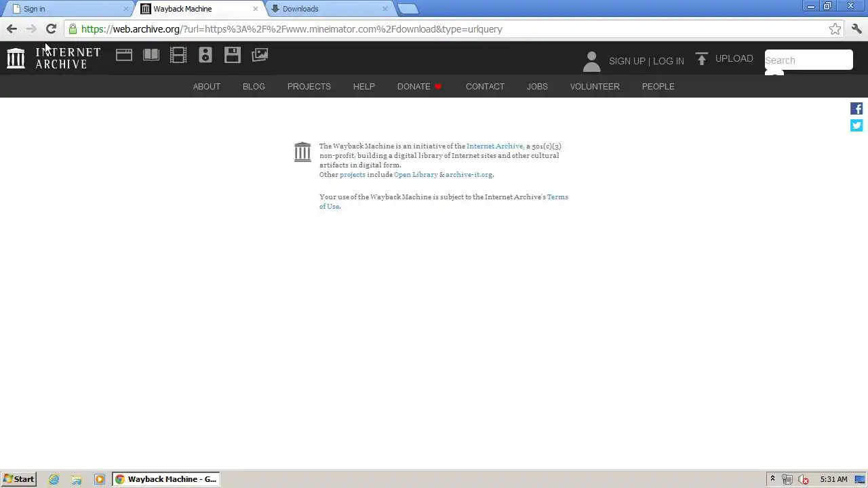Click the browser forward arrow
The height and width of the screenshot is (488, 868).
tap(31, 28)
